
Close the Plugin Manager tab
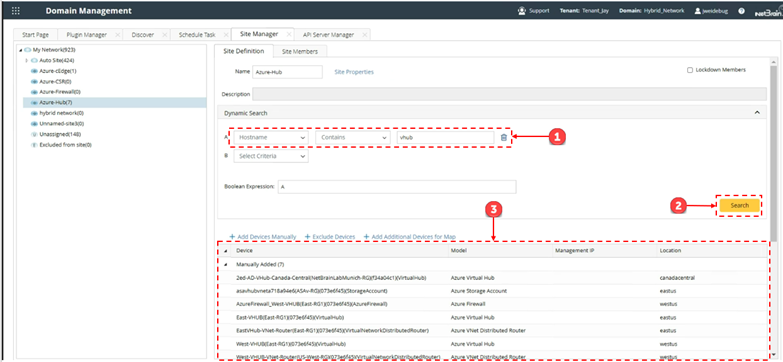click(x=117, y=35)
